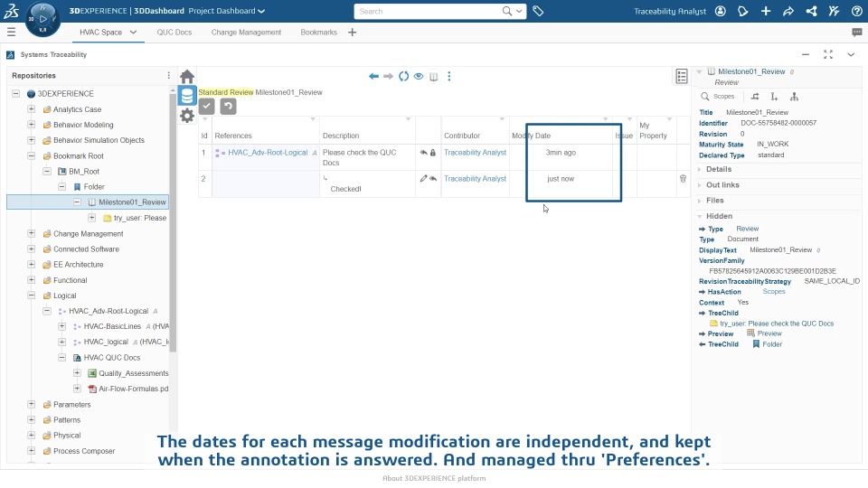This screenshot has height=488, width=868.
Task: Add a new dashboard tab
Action: click(x=352, y=33)
